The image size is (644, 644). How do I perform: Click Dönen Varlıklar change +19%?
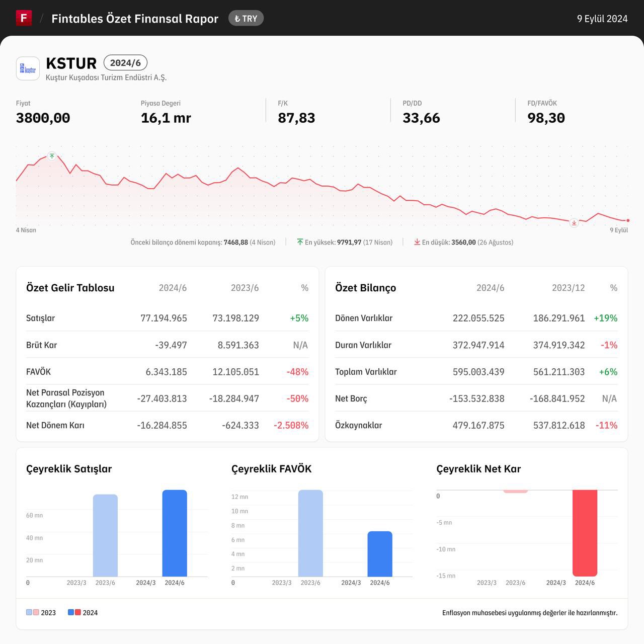(605, 318)
